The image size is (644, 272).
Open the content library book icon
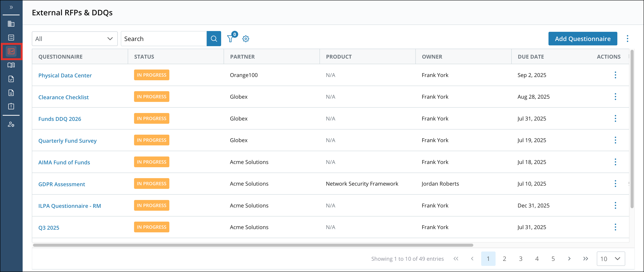click(11, 65)
